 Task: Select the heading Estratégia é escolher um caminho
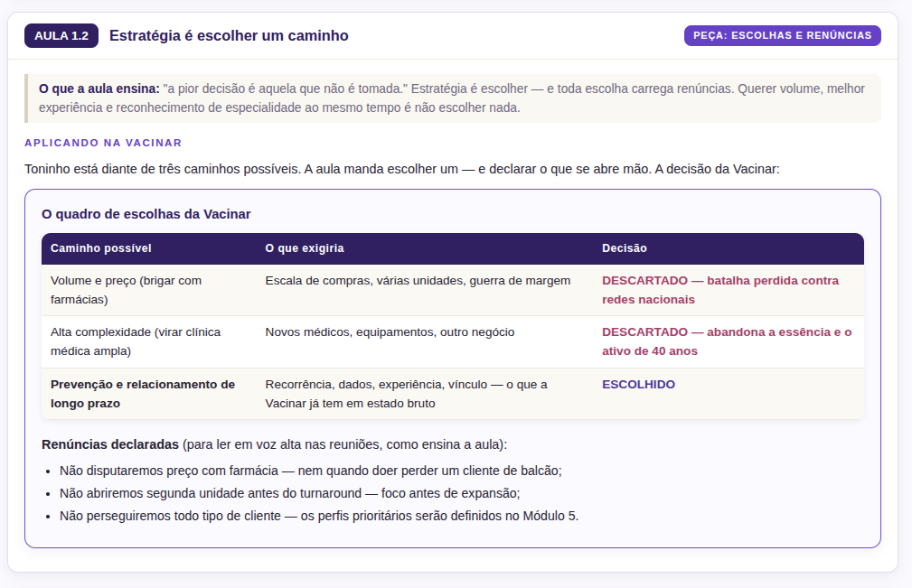pyautogui.click(x=229, y=35)
